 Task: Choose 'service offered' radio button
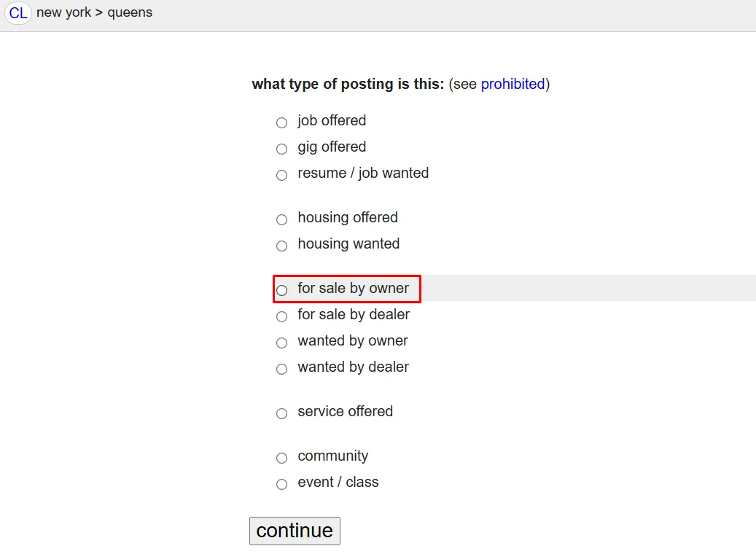[x=281, y=413]
